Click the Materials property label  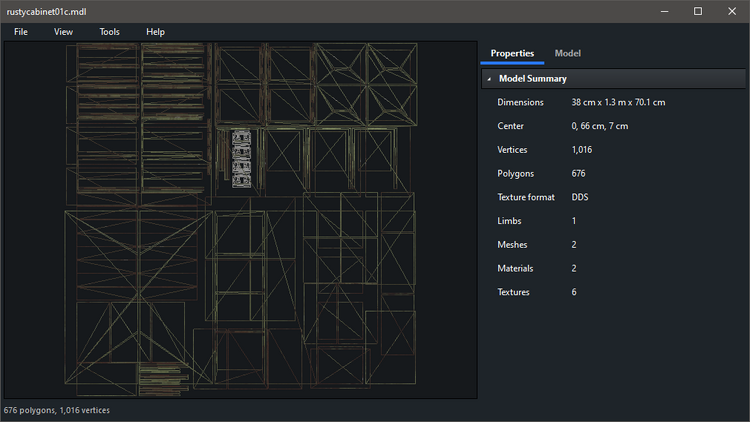pyautogui.click(x=515, y=268)
